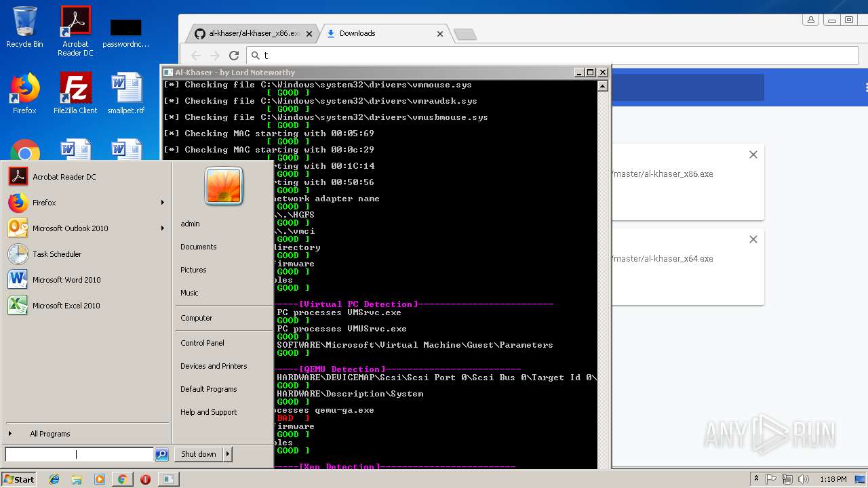Open Documents from Start menu

(x=199, y=247)
